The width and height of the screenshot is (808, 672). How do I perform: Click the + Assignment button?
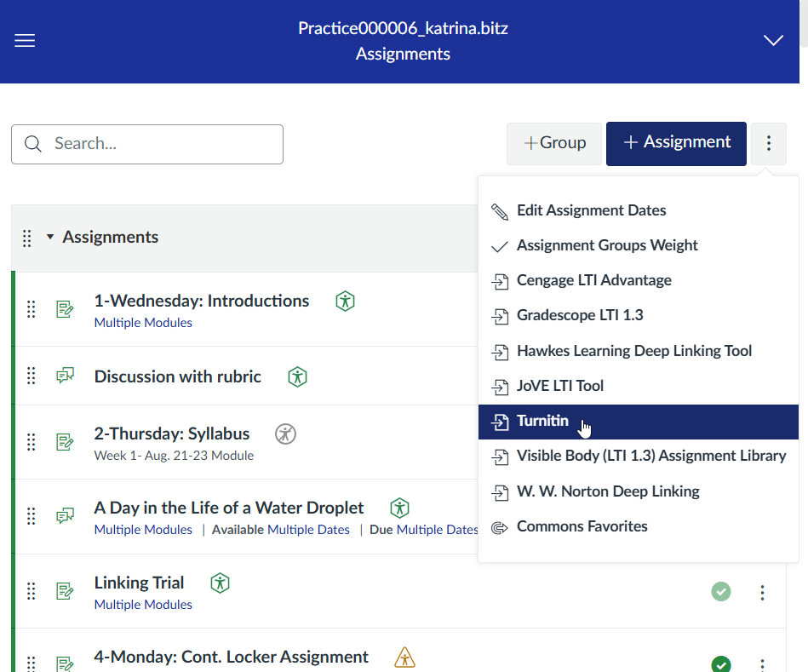(x=676, y=143)
